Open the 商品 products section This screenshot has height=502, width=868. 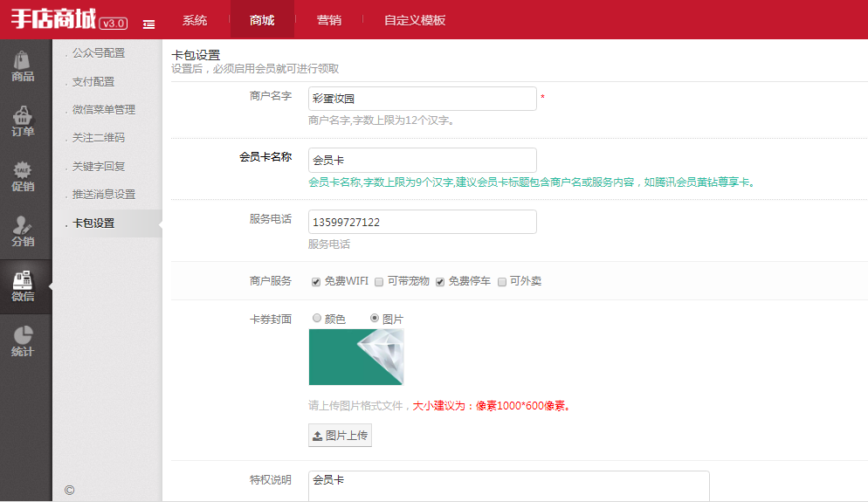(23, 66)
